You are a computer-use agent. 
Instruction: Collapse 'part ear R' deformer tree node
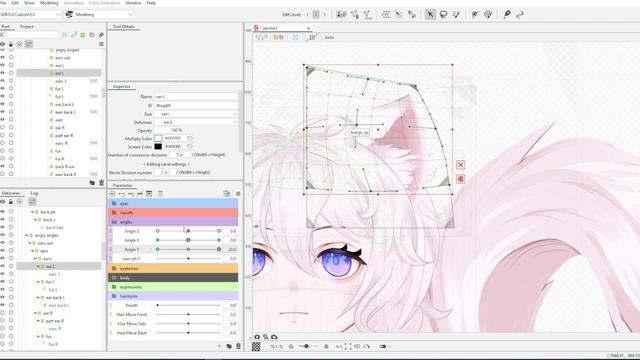[38, 321]
